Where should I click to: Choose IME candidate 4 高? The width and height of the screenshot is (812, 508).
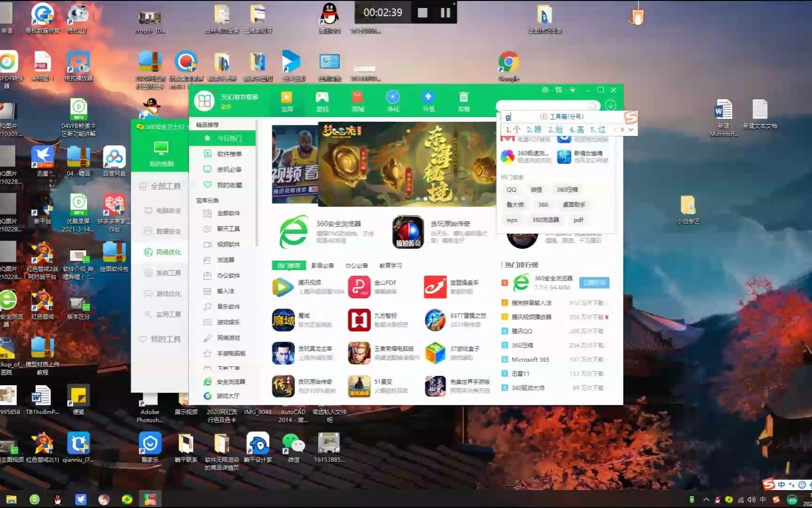577,129
